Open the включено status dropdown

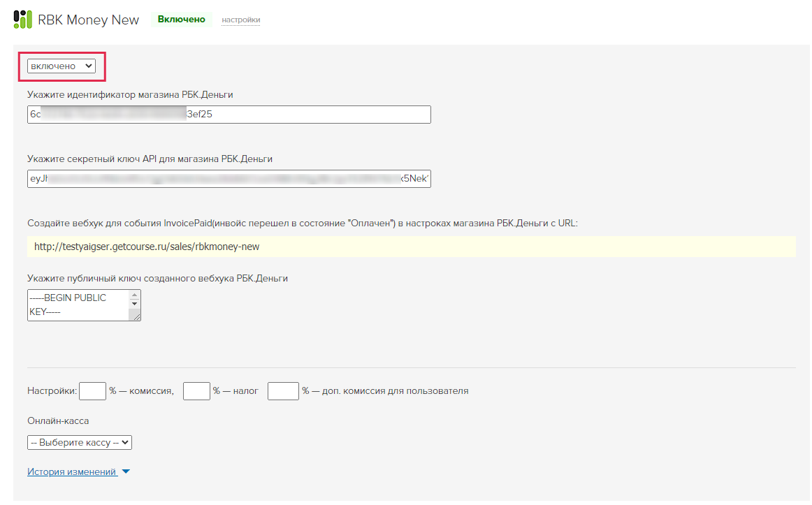[61, 66]
